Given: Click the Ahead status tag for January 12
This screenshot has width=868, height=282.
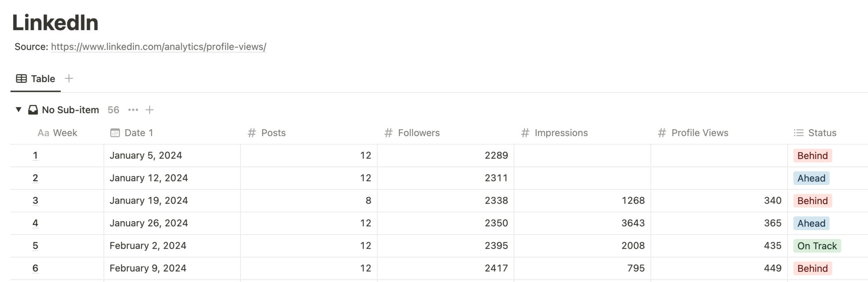Looking at the screenshot, I should [x=811, y=178].
